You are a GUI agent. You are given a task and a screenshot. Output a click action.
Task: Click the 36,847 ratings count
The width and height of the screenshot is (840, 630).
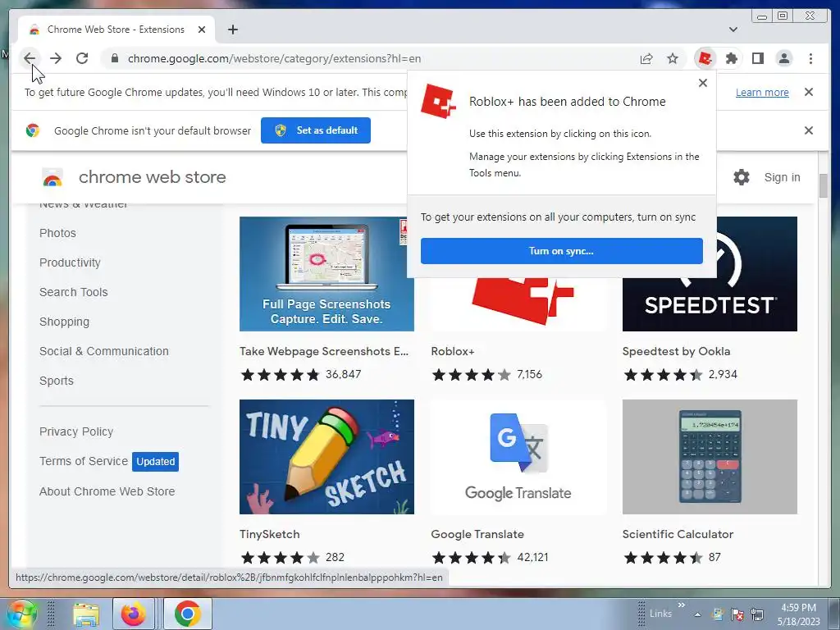pyautogui.click(x=344, y=374)
